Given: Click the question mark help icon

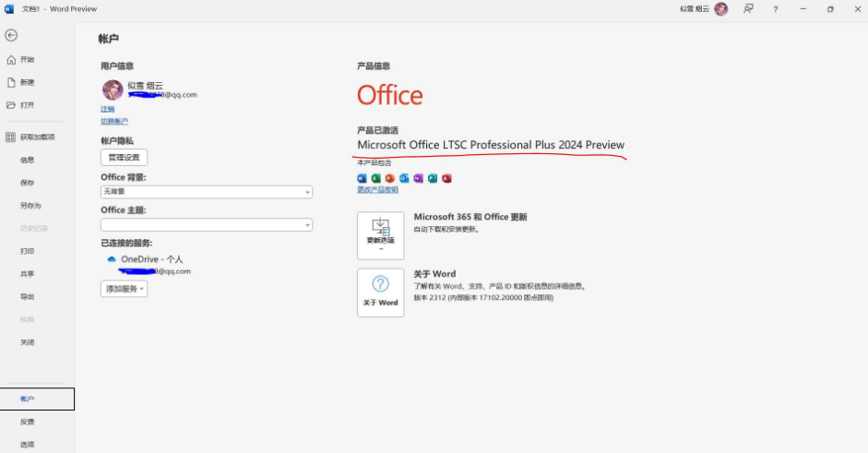Looking at the screenshot, I should click(775, 9).
